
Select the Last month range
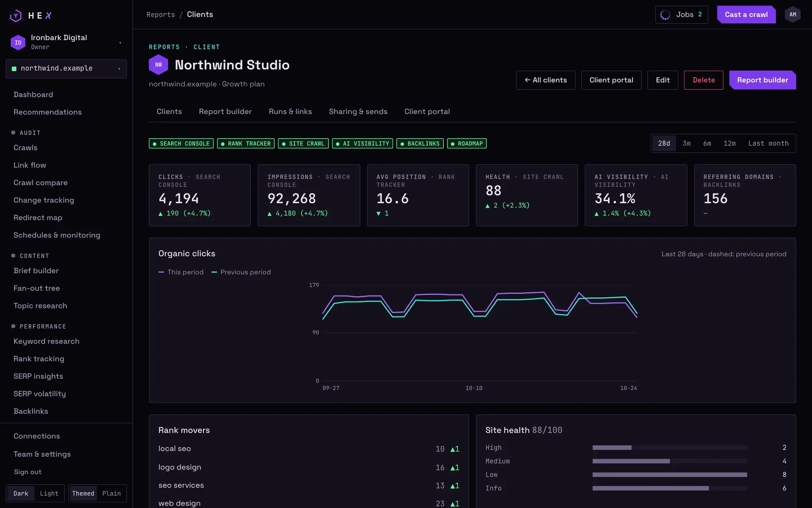click(768, 143)
